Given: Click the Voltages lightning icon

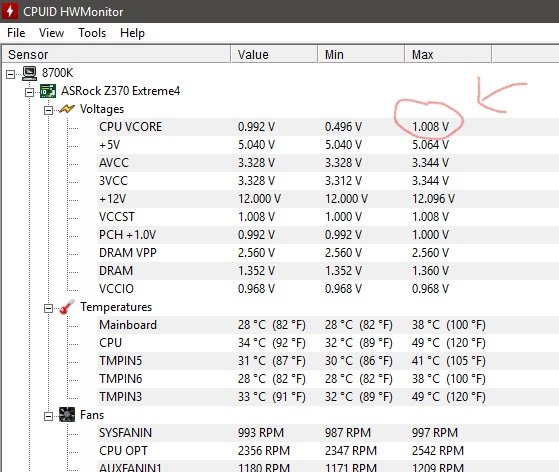Looking at the screenshot, I should pyautogui.click(x=67, y=109).
